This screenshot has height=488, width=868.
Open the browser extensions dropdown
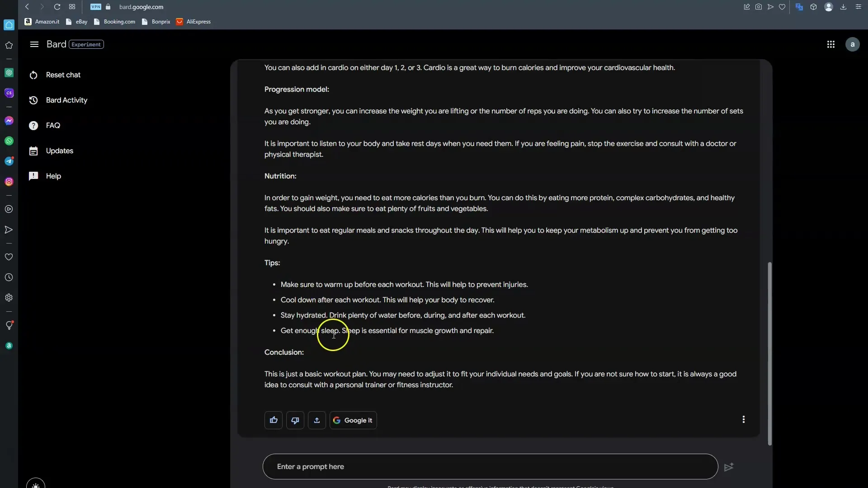814,7
